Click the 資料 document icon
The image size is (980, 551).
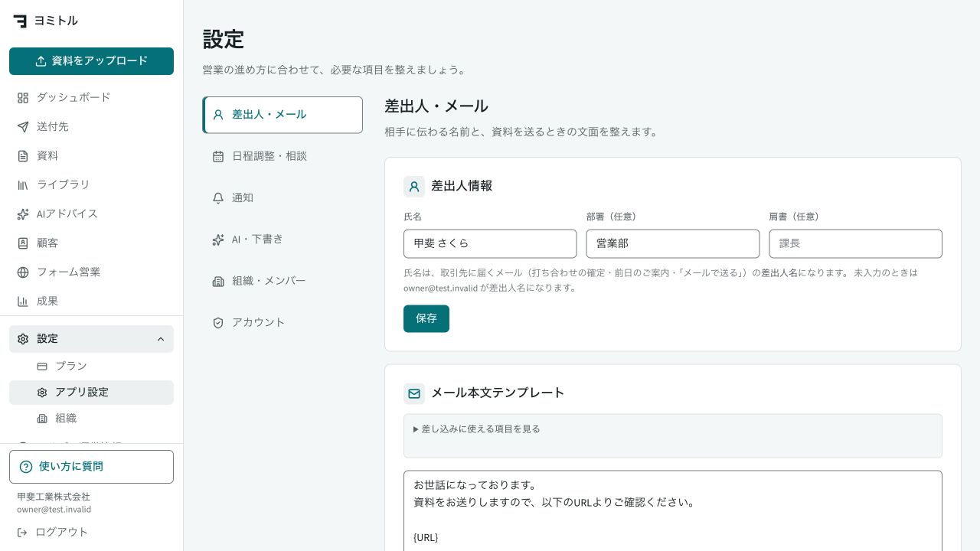point(23,156)
